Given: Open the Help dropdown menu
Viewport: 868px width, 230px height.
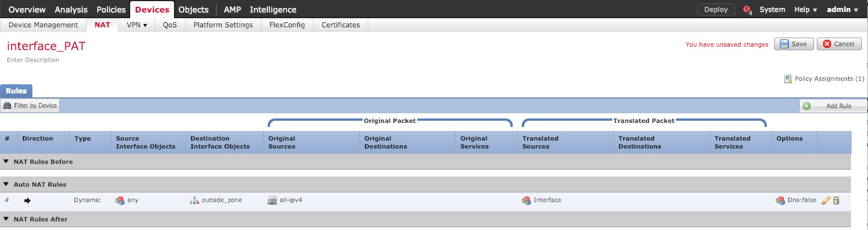Looking at the screenshot, I should point(805,10).
